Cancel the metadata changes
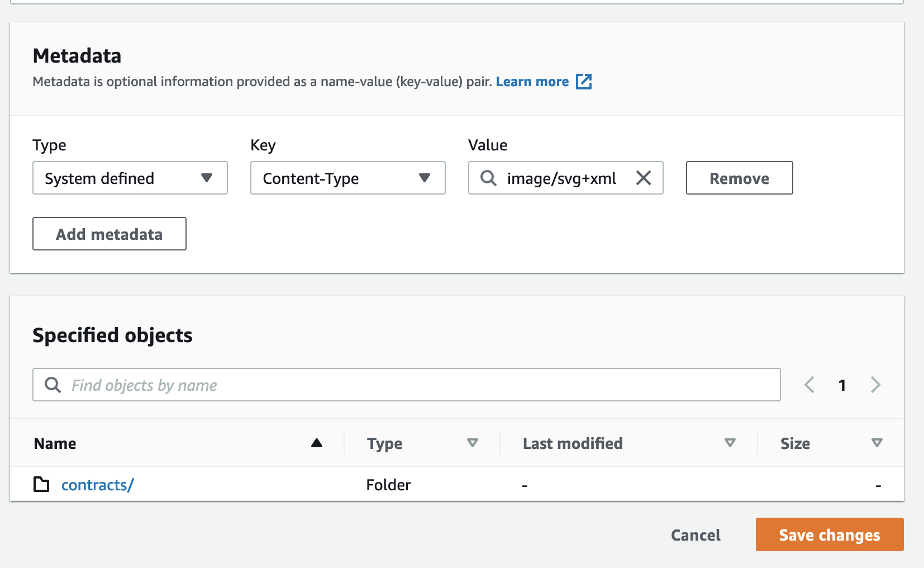 tap(696, 535)
